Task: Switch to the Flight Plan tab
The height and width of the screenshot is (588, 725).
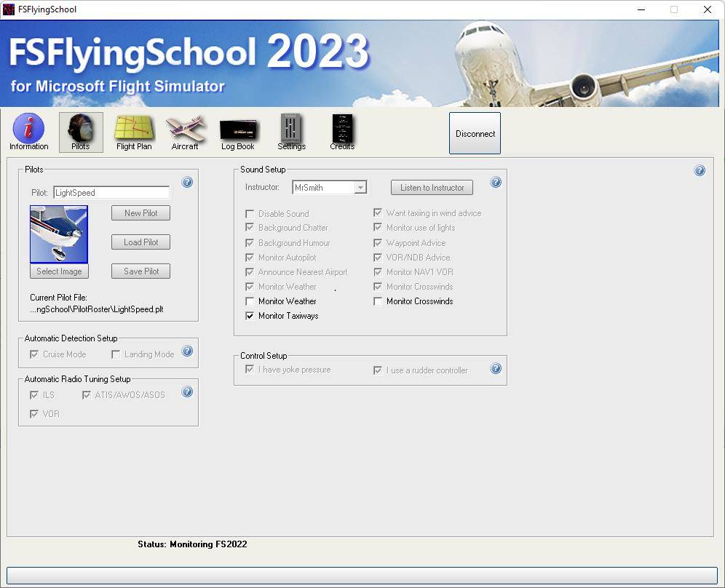Action: (x=133, y=128)
